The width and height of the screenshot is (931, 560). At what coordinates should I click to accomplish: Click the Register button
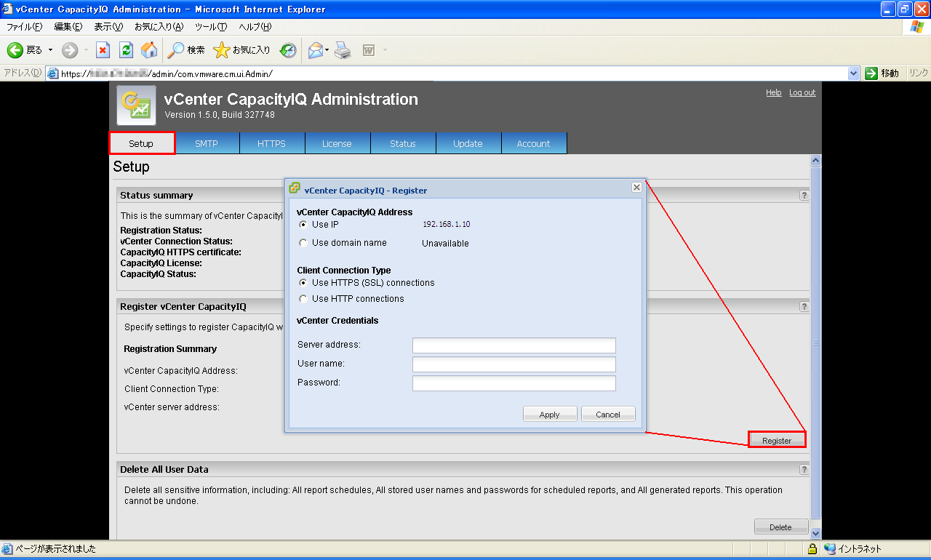[x=777, y=441]
